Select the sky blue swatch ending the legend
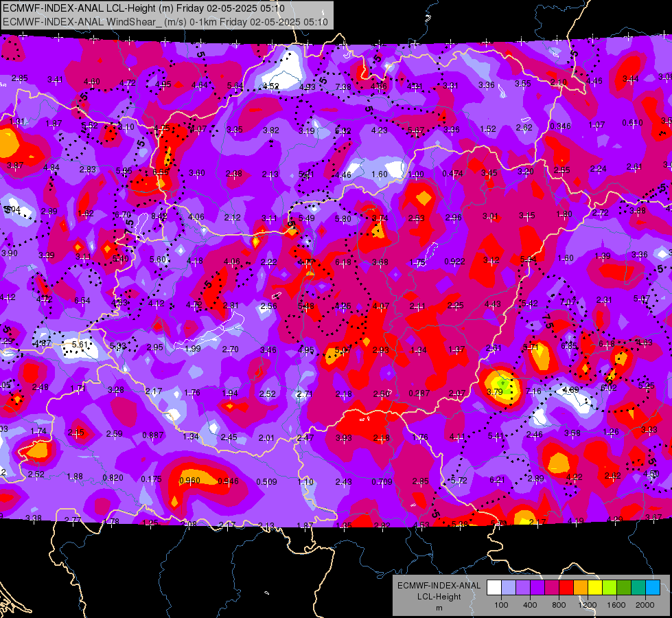This screenshot has height=618, width=672. click(653, 588)
